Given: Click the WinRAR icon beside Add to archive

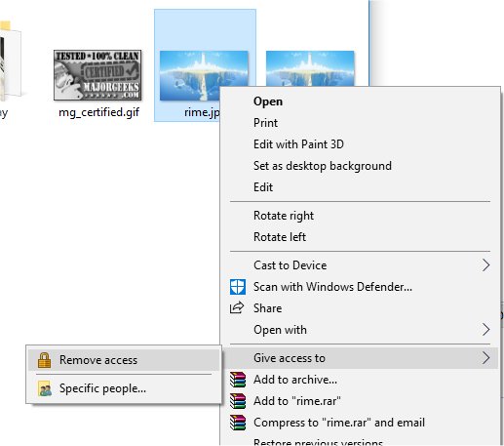Looking at the screenshot, I should click(x=238, y=380).
